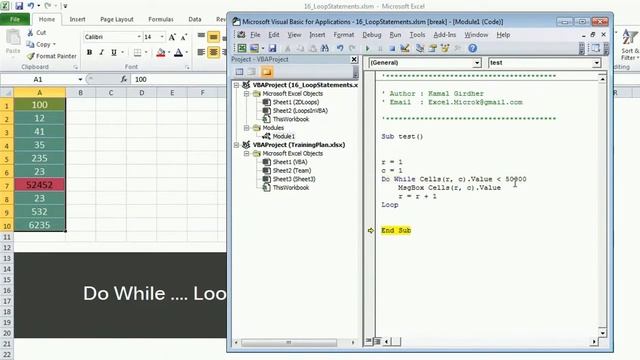Click Insert UserForm icon in VBA toolbar
The image size is (640, 360).
point(255,48)
